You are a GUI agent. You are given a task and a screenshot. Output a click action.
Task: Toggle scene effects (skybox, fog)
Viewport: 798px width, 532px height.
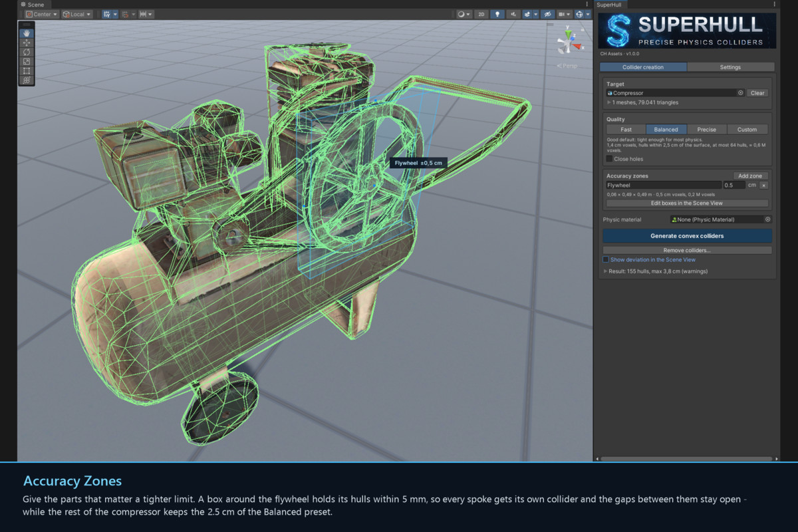[x=527, y=14]
